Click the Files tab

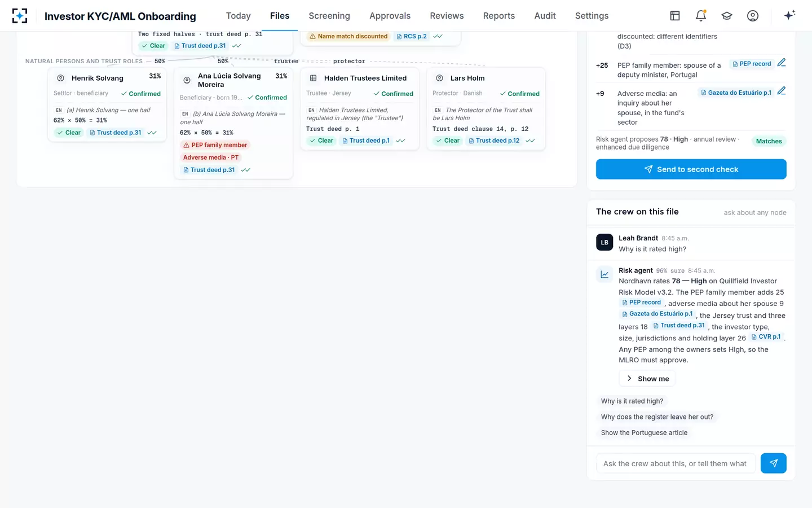pos(280,16)
